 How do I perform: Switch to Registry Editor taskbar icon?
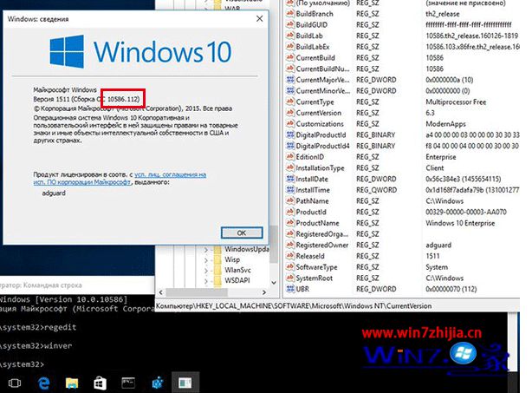click(x=158, y=383)
